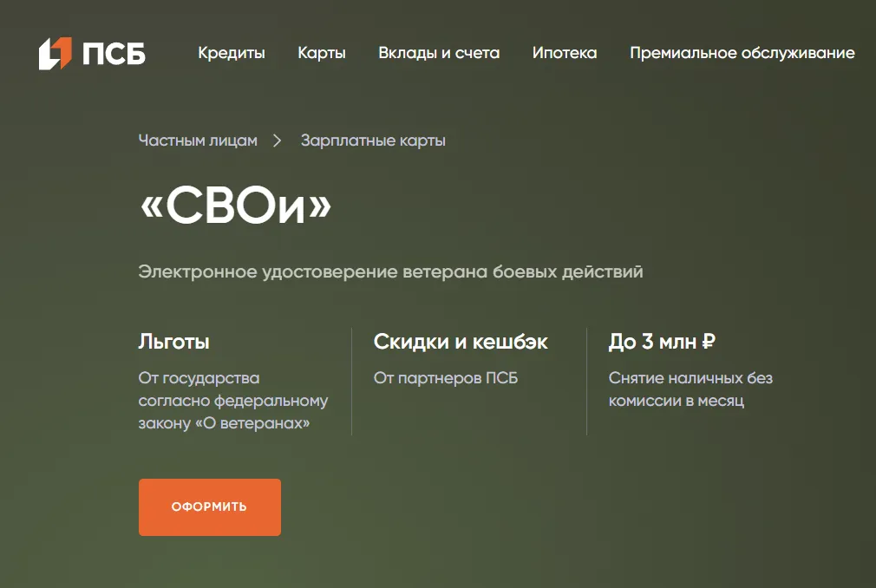Follow the Зарплатные карты breadcrumb link
876x588 pixels.
(x=373, y=140)
